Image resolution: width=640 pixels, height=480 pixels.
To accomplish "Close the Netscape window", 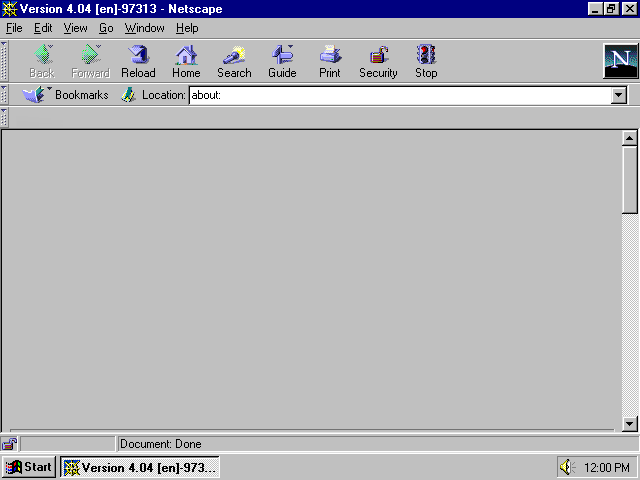I will pos(630,9).
